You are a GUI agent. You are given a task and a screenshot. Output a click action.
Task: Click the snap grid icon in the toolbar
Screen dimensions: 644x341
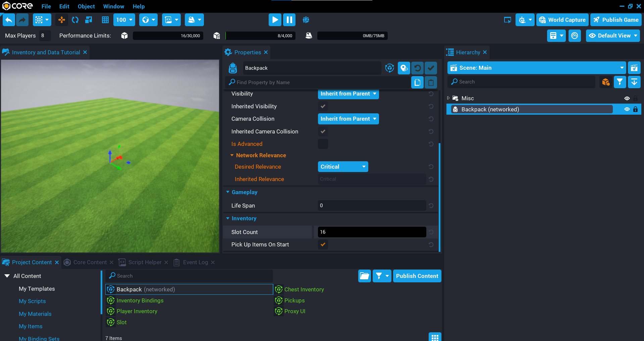click(105, 20)
